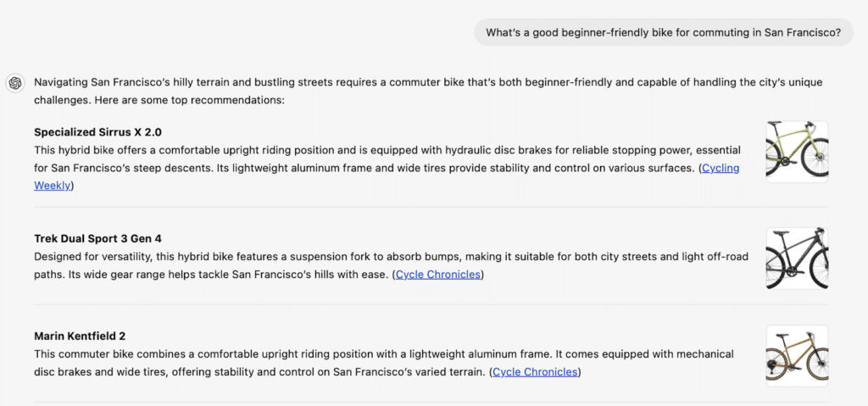Select the Marin Kentfield 2 heading

click(80, 336)
